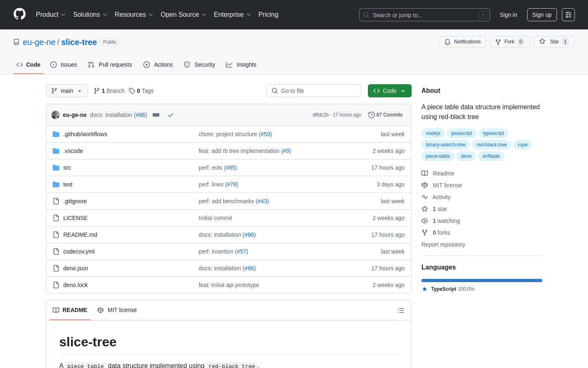This screenshot has width=588, height=368.
Task: Switch to the Pull requests tab
Action: [x=110, y=65]
